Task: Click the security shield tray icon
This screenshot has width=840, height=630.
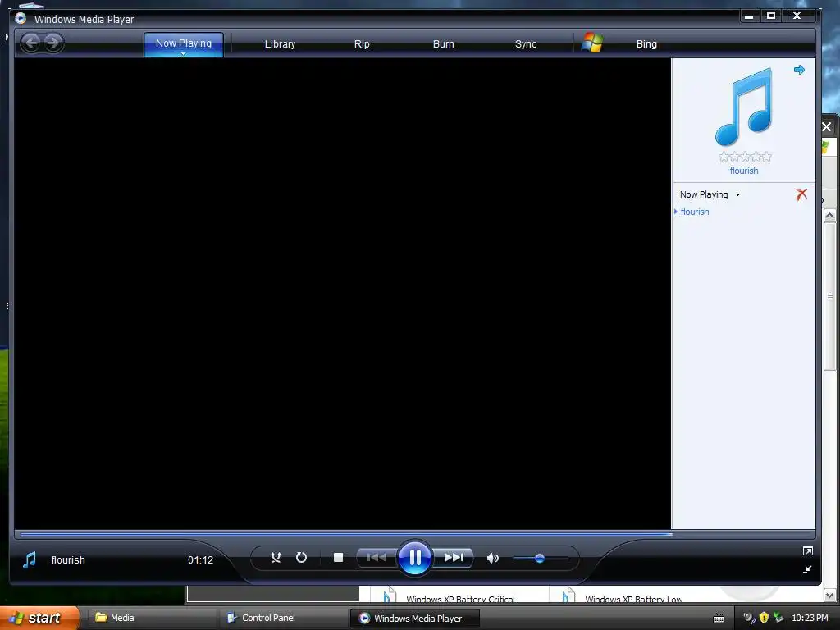Action: tap(764, 618)
